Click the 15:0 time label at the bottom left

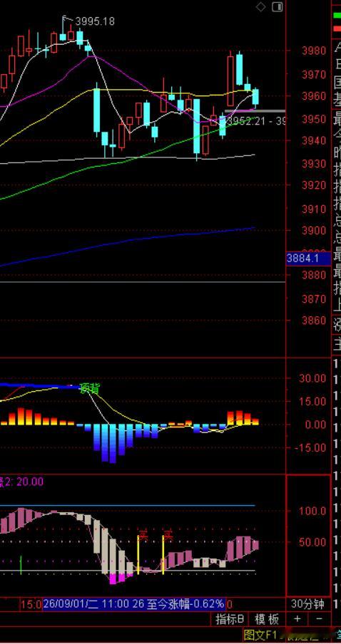(x=31, y=604)
